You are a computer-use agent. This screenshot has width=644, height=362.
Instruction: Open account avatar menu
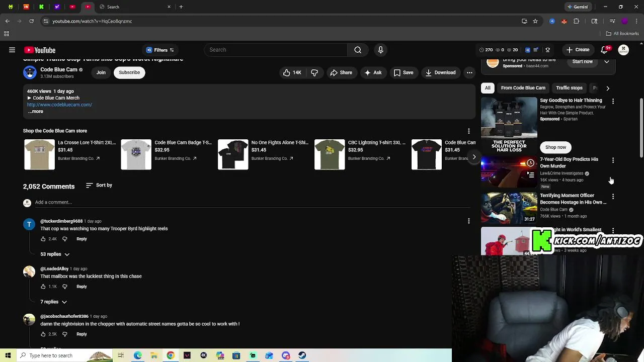point(623,50)
